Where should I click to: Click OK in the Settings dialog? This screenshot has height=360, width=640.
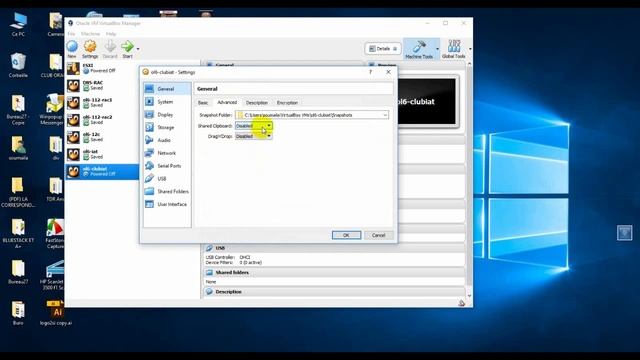point(346,235)
